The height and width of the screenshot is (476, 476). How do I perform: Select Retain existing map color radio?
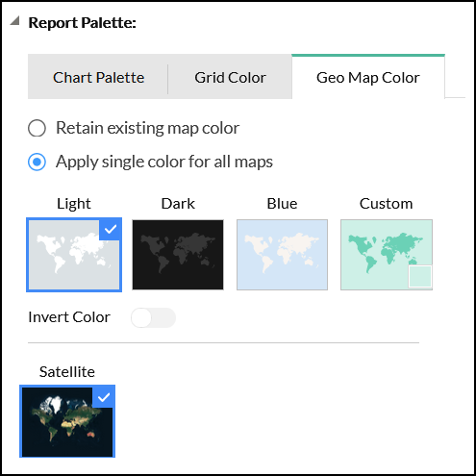point(37,128)
